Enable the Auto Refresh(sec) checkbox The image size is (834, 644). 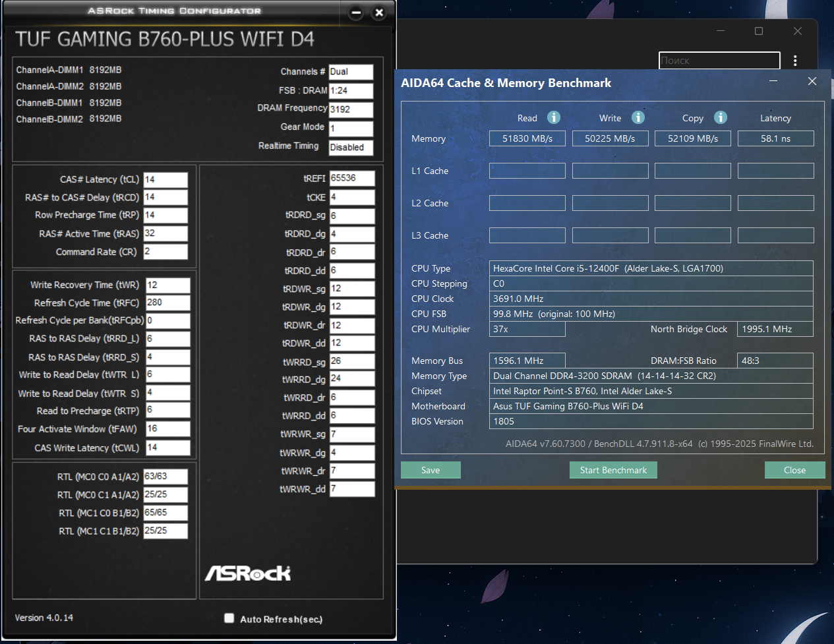pyautogui.click(x=229, y=618)
